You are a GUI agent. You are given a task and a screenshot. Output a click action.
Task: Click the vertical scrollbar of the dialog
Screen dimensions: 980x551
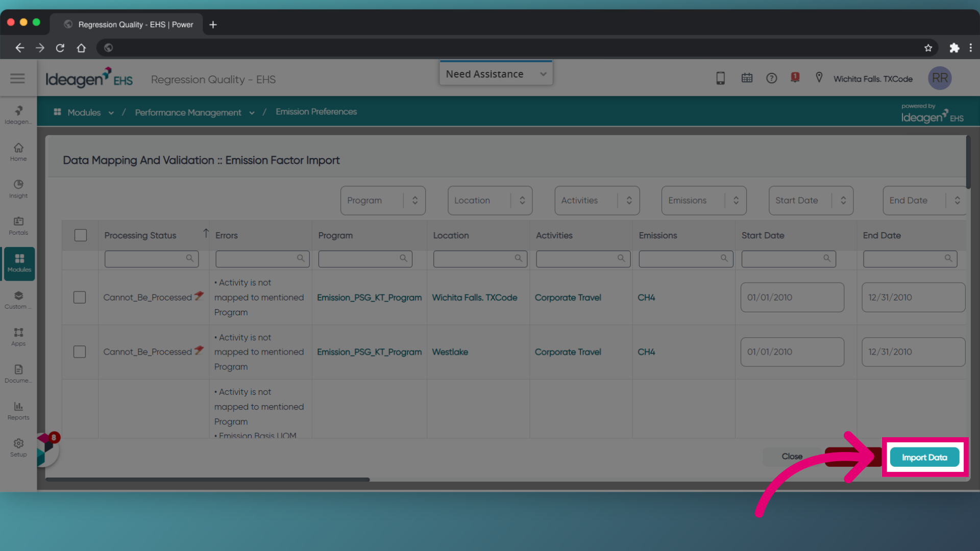pyautogui.click(x=968, y=162)
